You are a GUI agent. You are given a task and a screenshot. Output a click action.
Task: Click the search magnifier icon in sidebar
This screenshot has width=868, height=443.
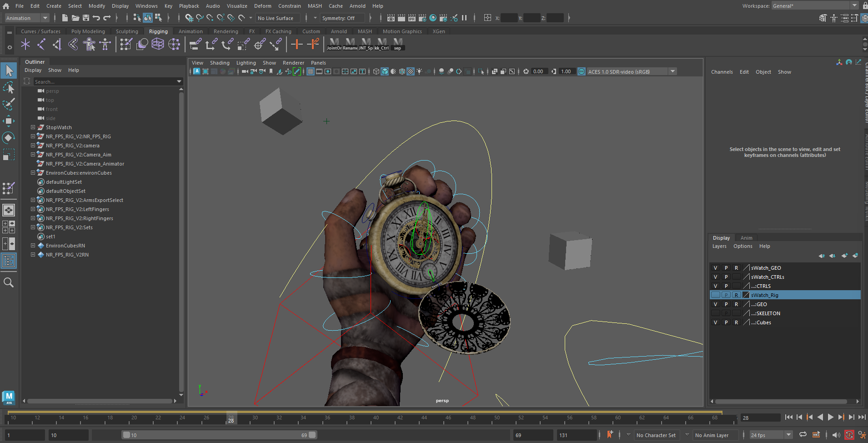click(x=9, y=282)
